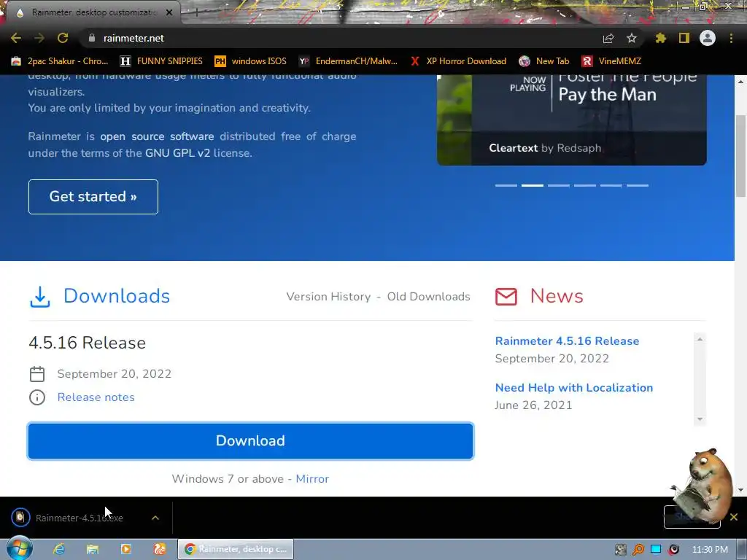Open Windows Explorer folder from the taskbar
The height and width of the screenshot is (560, 747).
pos(93,549)
